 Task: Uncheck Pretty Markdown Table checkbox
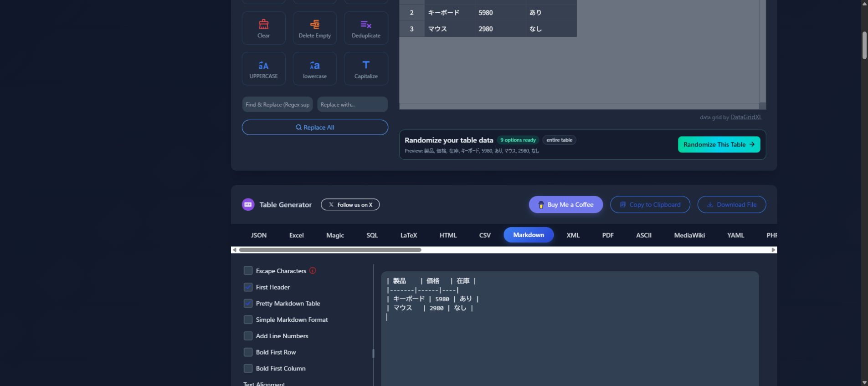pos(248,303)
